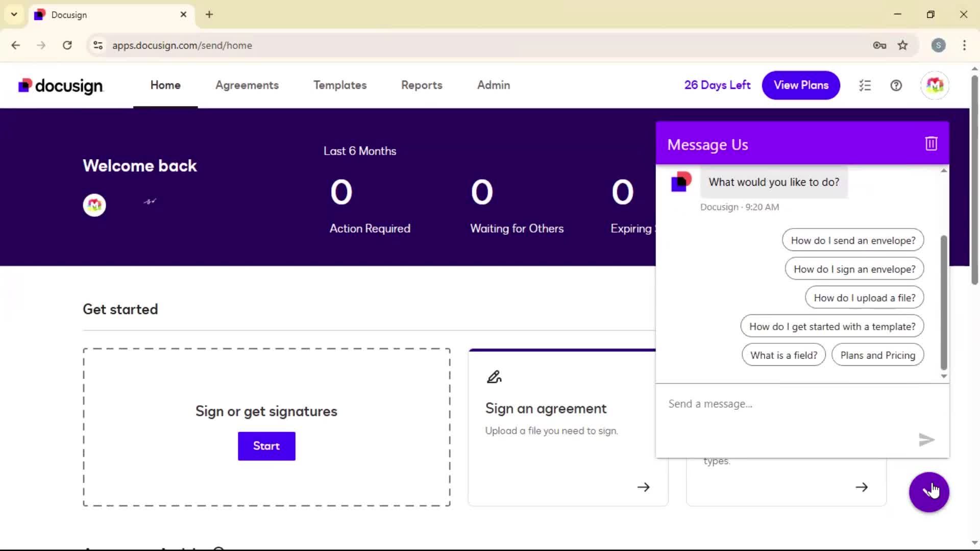Click the Action Required count
Image resolution: width=980 pixels, height=551 pixels.
pos(341,192)
